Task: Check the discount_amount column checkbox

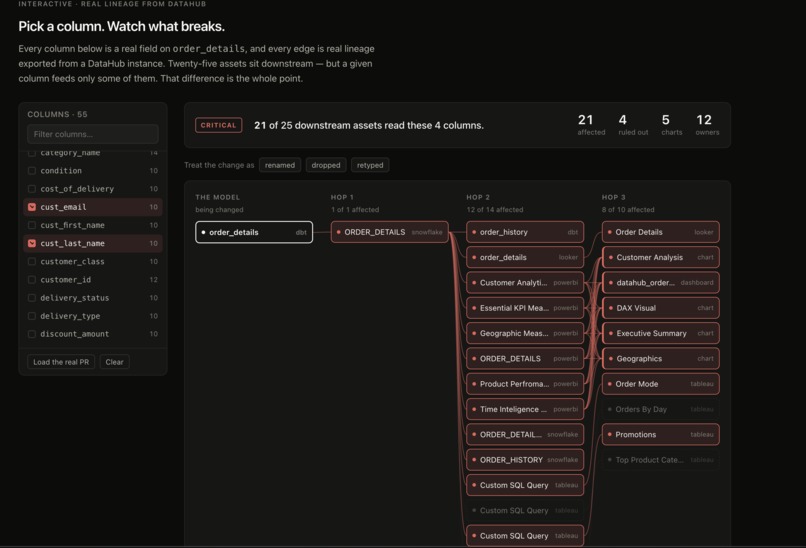Action: 32,334
